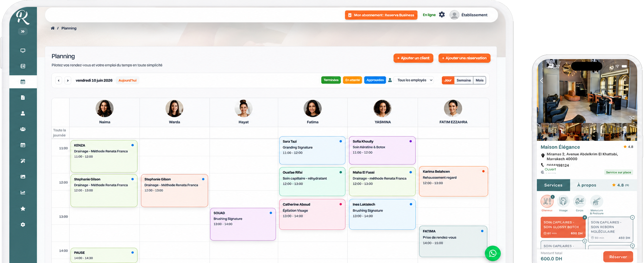Click the Planning breadcrumb link
644x263 pixels.
(x=69, y=28)
